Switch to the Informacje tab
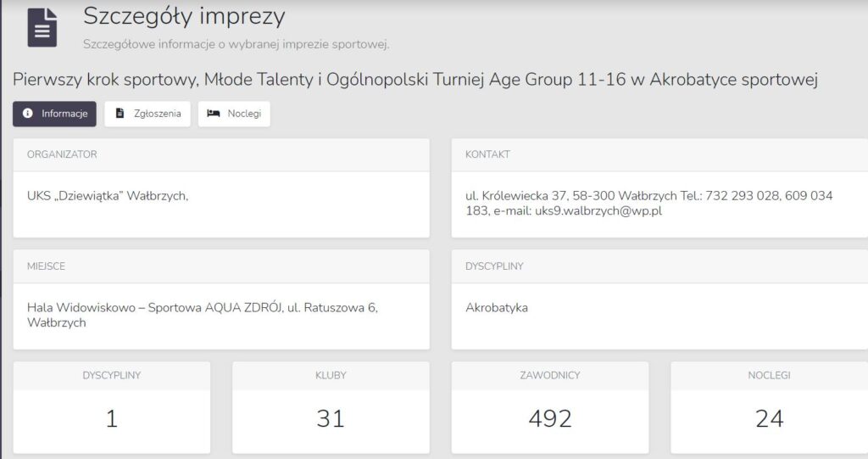 tap(55, 114)
